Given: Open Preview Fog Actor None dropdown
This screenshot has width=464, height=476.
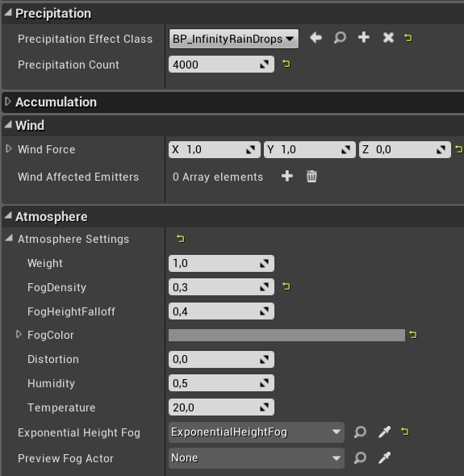Looking at the screenshot, I should 257,457.
